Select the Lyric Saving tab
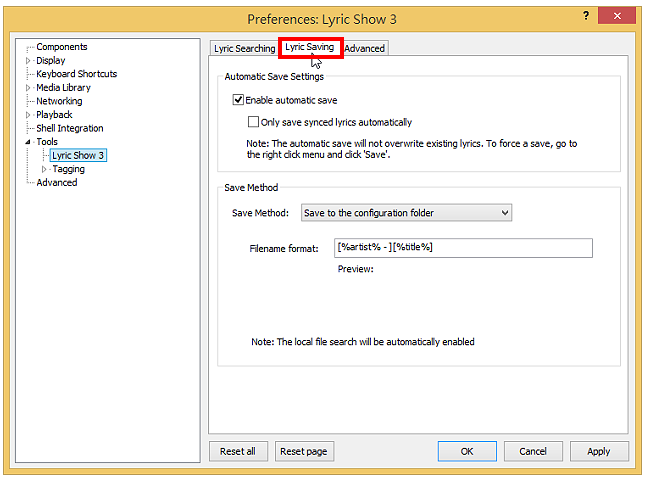652x480 pixels. point(310,47)
